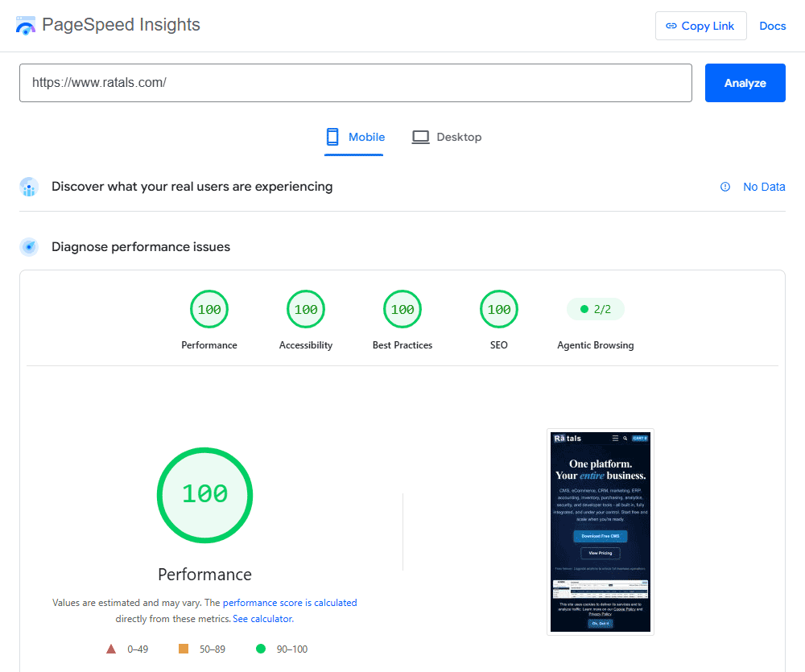Click the SEO category label
Viewport: 805px width, 672px height.
(499, 345)
